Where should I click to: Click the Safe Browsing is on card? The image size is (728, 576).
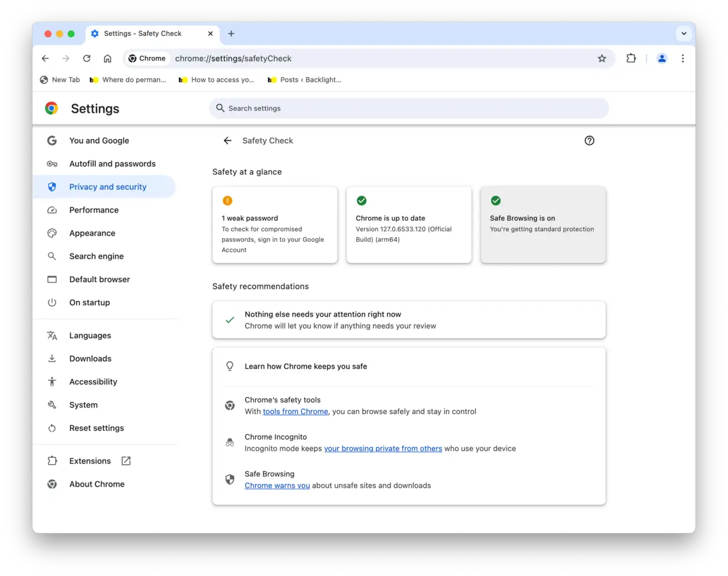(x=543, y=225)
